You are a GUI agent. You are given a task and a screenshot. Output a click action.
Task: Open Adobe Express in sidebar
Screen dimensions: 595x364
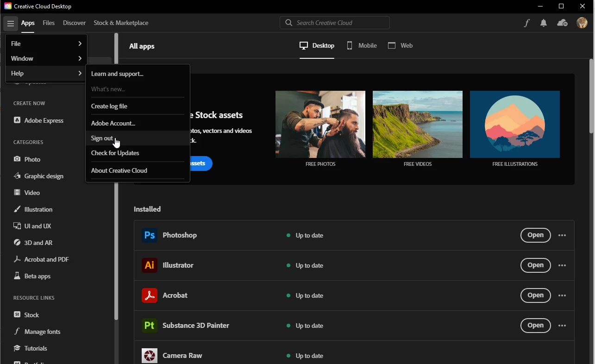coord(38,120)
